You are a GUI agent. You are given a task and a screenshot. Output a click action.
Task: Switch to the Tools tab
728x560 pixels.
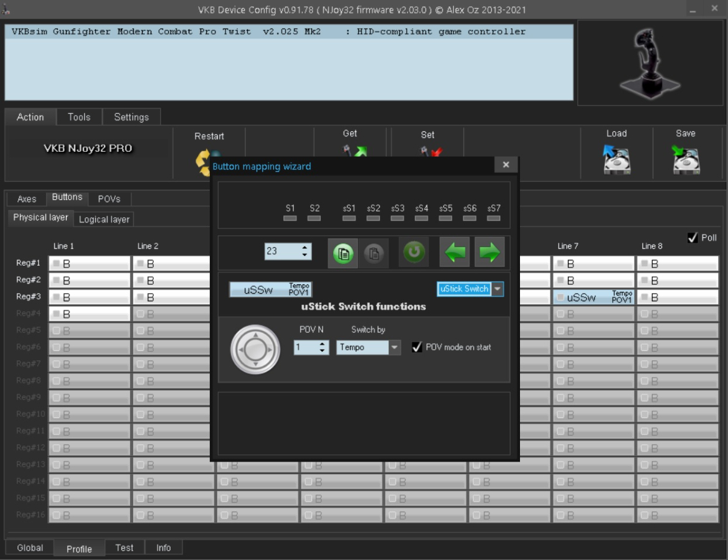click(x=79, y=117)
